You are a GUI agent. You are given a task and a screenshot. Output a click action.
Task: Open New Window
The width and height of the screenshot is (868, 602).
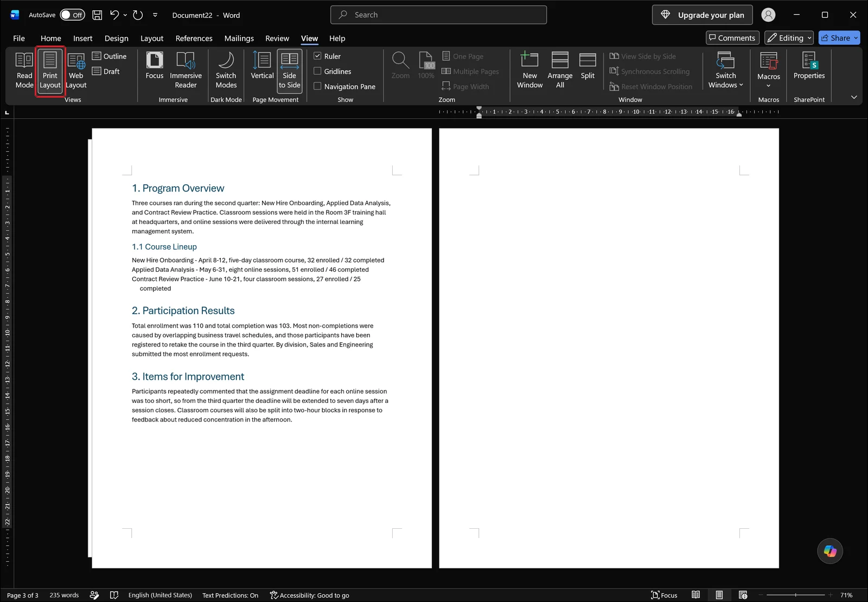pyautogui.click(x=529, y=71)
